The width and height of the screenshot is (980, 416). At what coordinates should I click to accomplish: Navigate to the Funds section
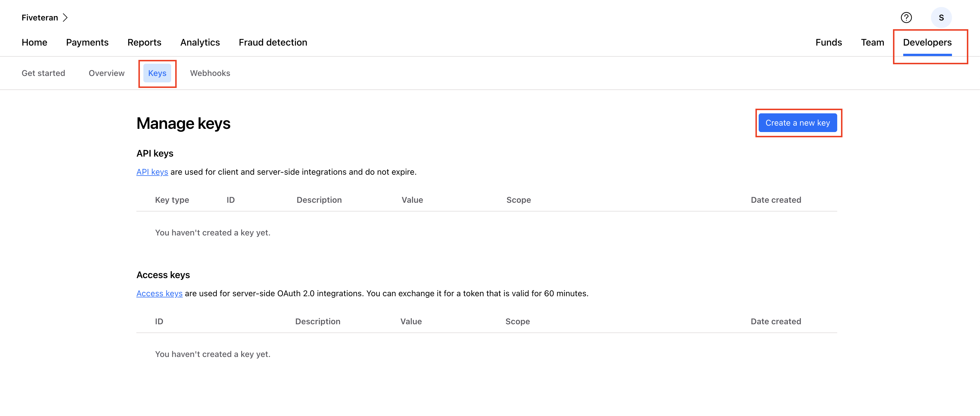pyautogui.click(x=829, y=42)
